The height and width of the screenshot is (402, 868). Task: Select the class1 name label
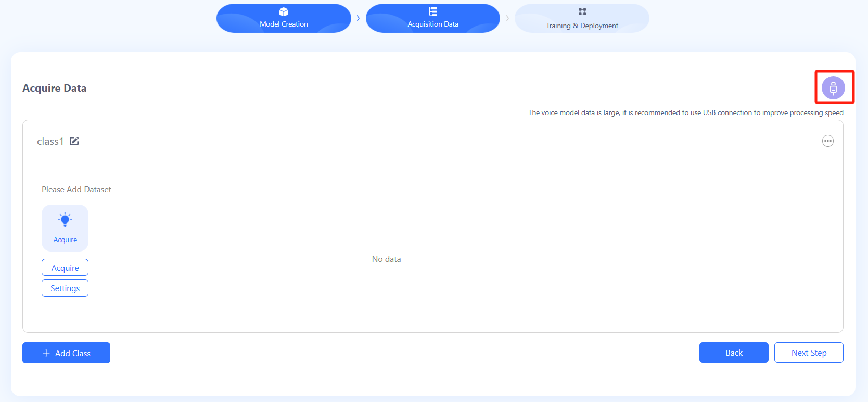pos(50,141)
